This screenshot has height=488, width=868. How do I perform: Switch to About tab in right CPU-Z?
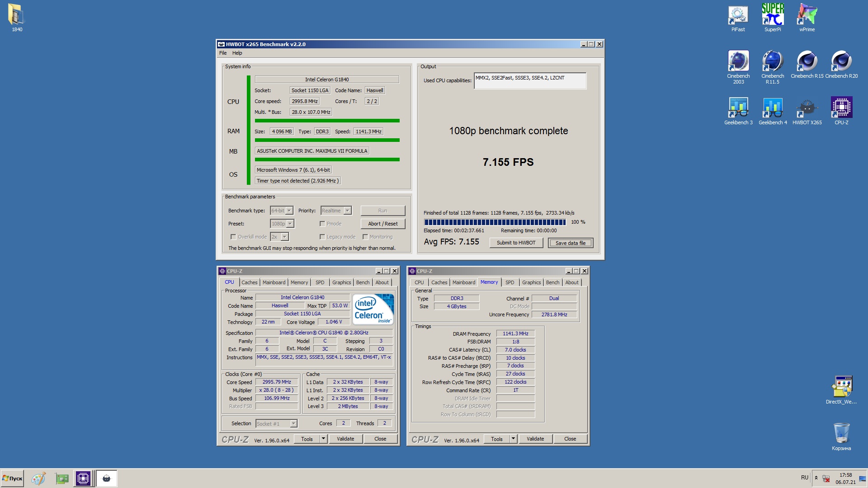(572, 282)
